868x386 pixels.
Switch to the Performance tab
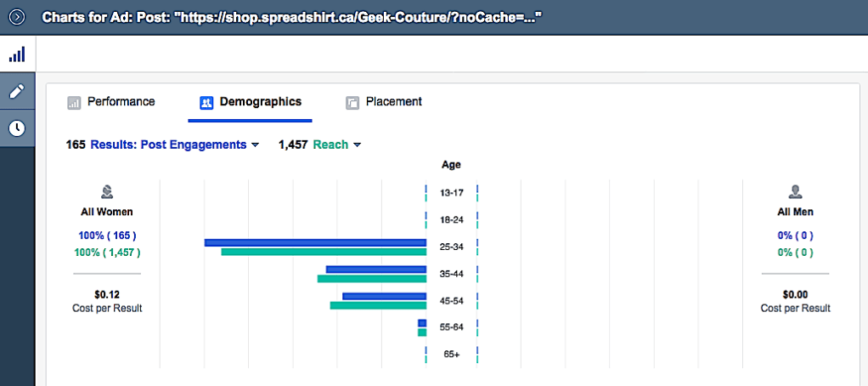tap(121, 102)
